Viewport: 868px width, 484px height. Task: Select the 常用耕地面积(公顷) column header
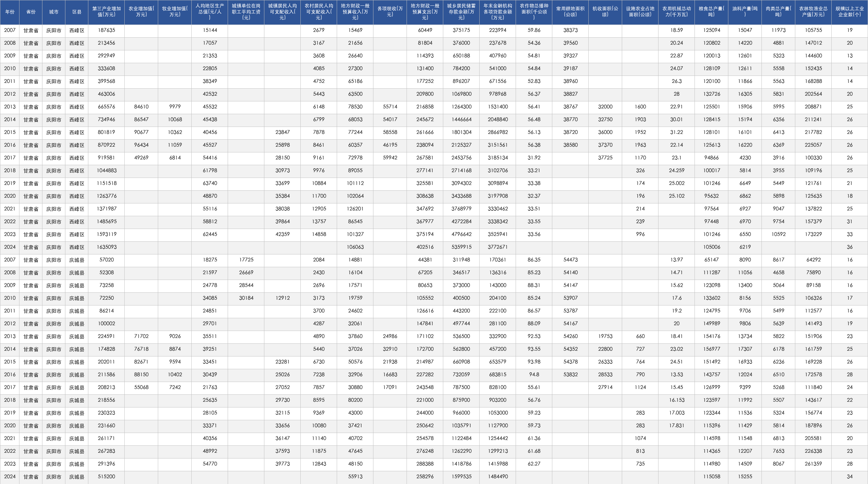coord(570,12)
